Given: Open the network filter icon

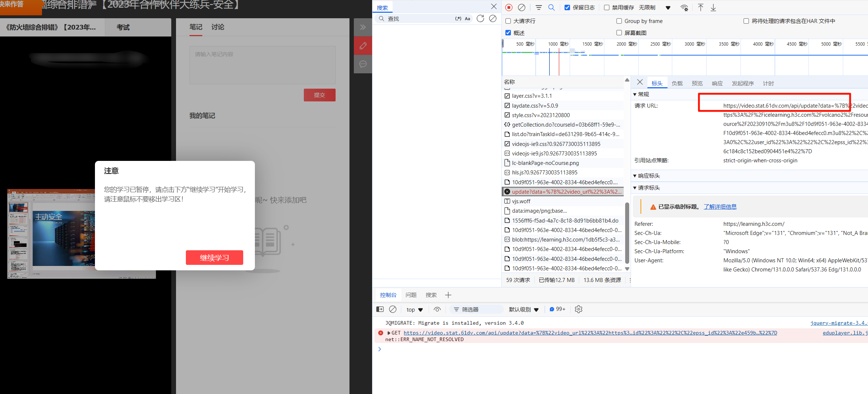Looking at the screenshot, I should pyautogui.click(x=539, y=7).
